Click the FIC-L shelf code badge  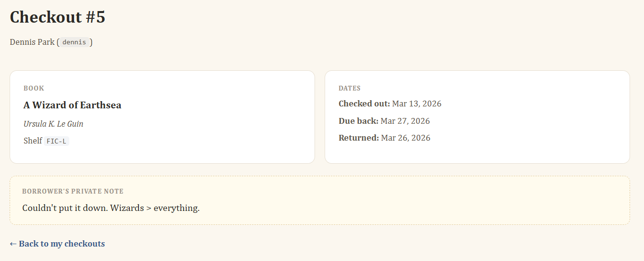pyautogui.click(x=56, y=141)
